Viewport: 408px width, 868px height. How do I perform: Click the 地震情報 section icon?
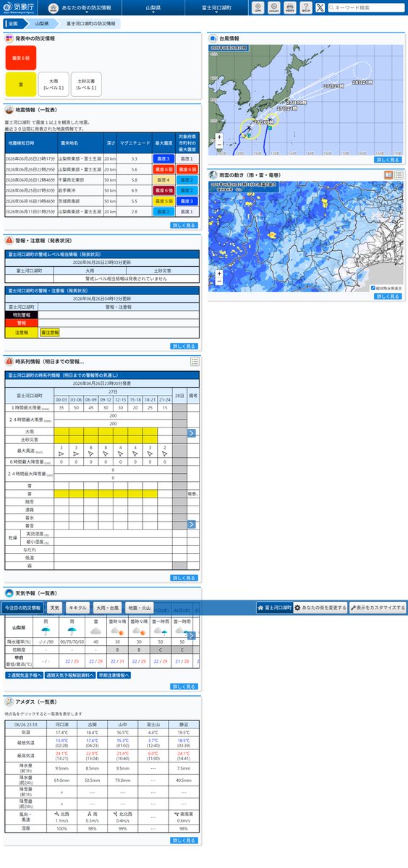[9, 110]
